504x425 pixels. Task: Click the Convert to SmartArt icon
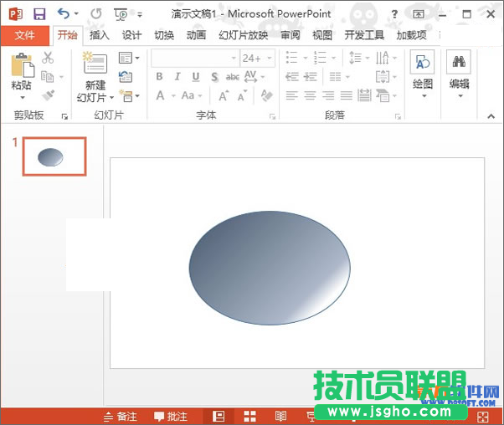click(x=383, y=95)
